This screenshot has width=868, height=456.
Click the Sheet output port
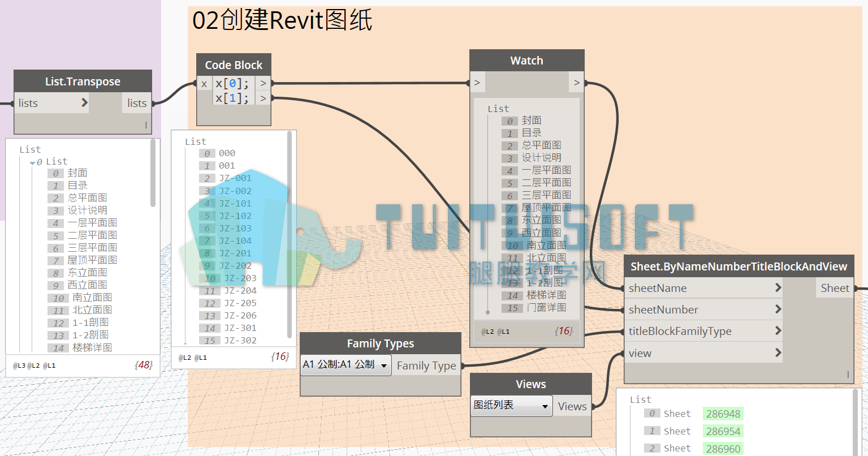coord(835,288)
